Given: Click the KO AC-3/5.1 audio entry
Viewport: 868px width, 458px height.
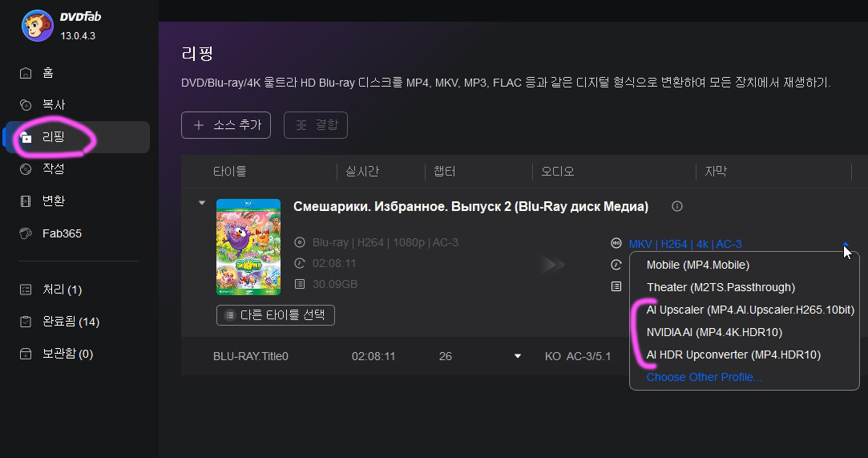Looking at the screenshot, I should pos(578,356).
